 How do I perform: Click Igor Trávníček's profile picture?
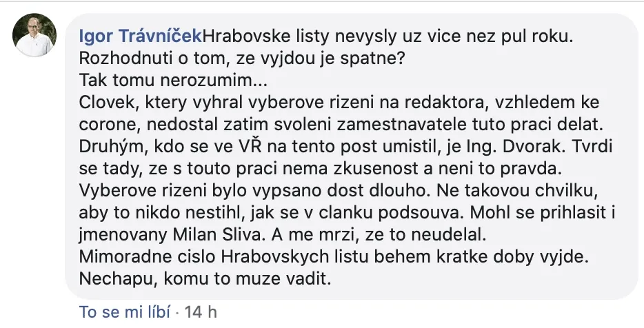[34, 34]
